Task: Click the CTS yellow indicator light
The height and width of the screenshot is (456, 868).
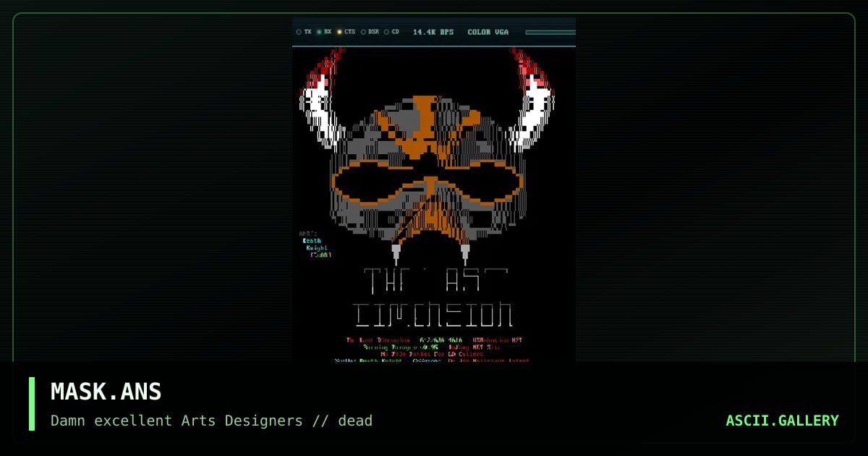Action: (339, 32)
